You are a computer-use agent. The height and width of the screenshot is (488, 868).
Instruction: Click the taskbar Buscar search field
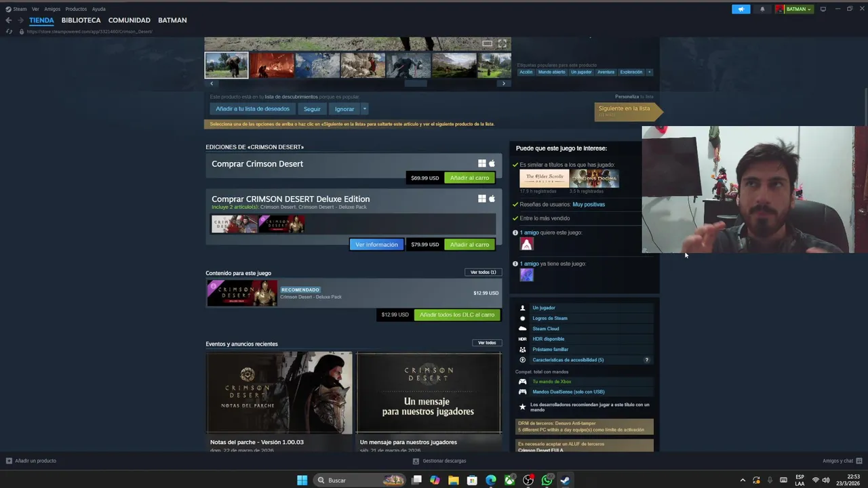click(x=359, y=480)
